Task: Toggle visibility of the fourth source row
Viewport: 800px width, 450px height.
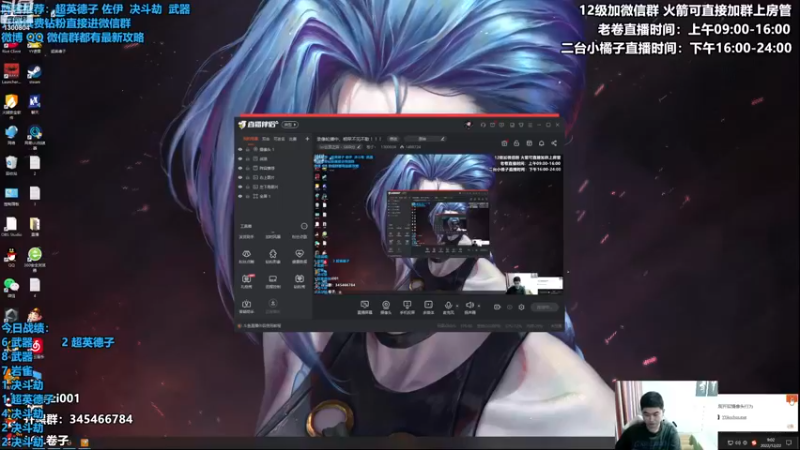Action: tap(240, 177)
